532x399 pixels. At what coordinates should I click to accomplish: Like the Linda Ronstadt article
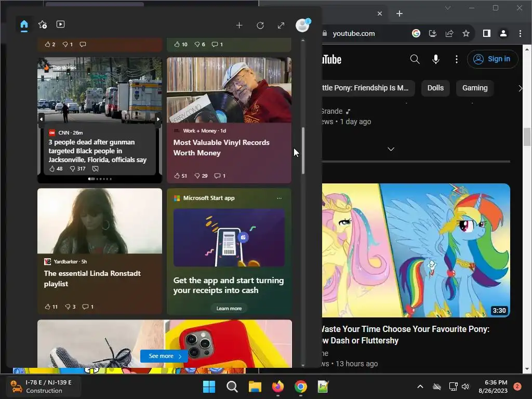pyautogui.click(x=51, y=307)
